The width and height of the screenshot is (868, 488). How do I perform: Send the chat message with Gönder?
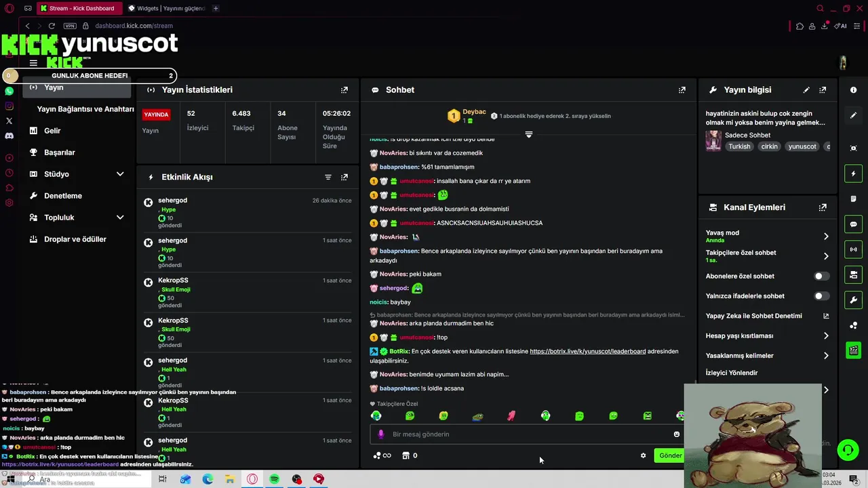pos(670,455)
